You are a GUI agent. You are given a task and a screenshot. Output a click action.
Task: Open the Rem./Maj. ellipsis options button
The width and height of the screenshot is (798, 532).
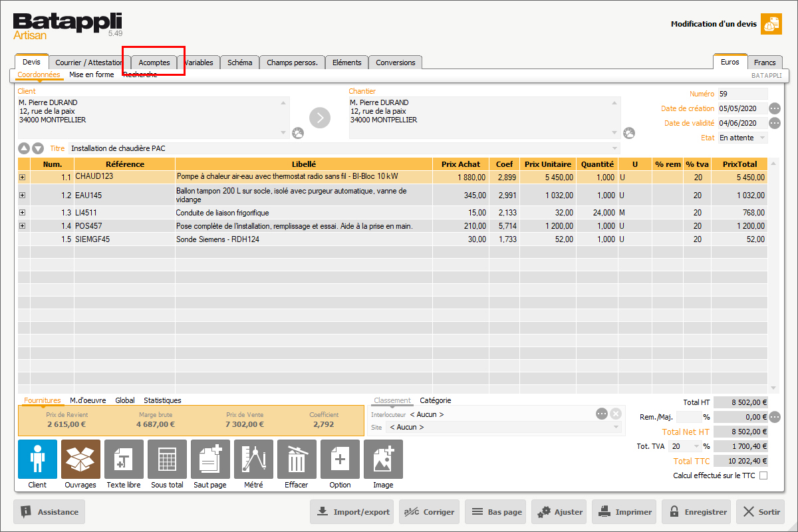click(775, 417)
